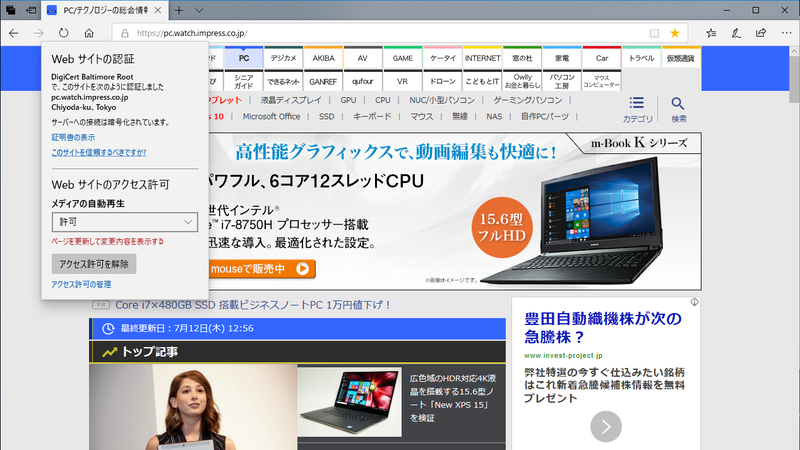This screenshot has height=450, width=800.
Task: Open the add notes pen icon
Action: [736, 33]
